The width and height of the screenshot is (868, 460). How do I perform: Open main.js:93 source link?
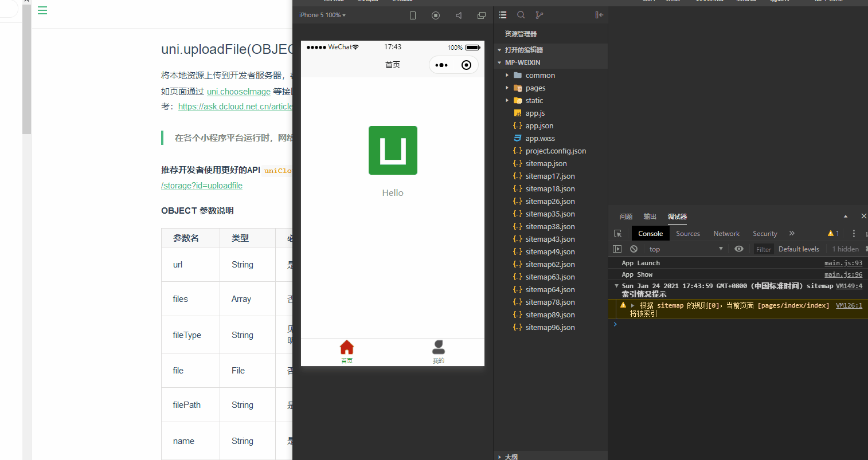[x=843, y=263]
